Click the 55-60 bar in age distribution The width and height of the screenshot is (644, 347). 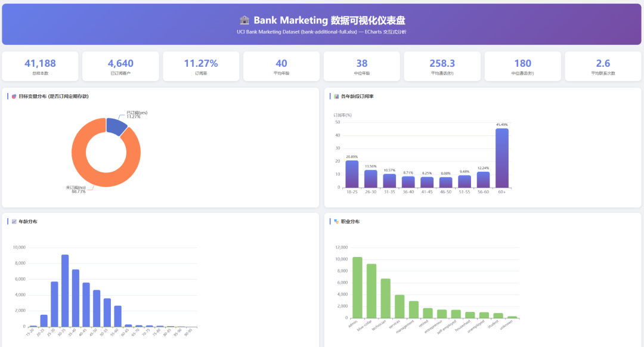118,316
